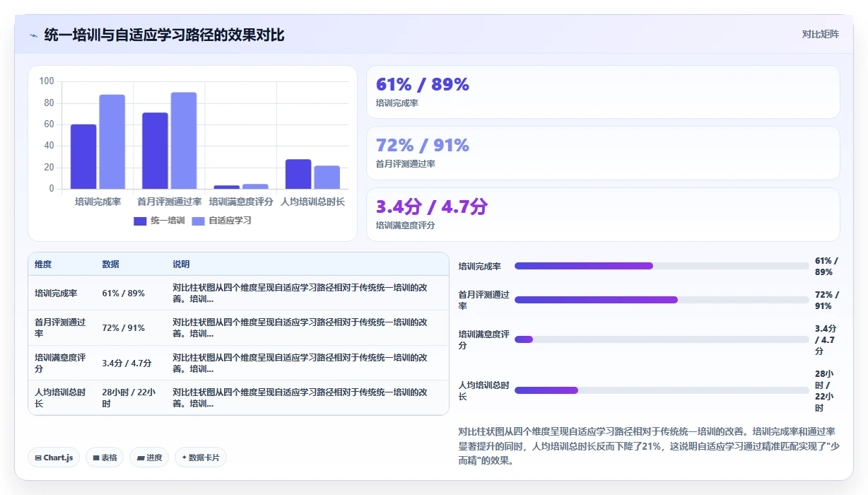Open the 61% / 89% stat card

coord(603,92)
